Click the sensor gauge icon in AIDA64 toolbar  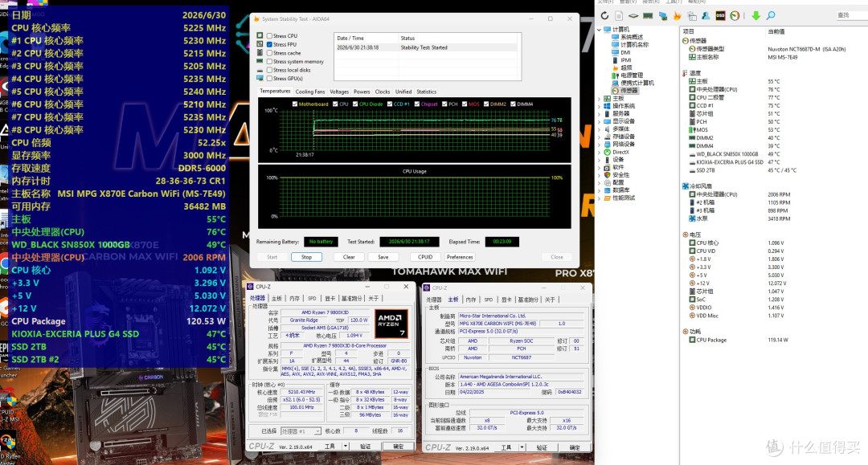[735, 16]
